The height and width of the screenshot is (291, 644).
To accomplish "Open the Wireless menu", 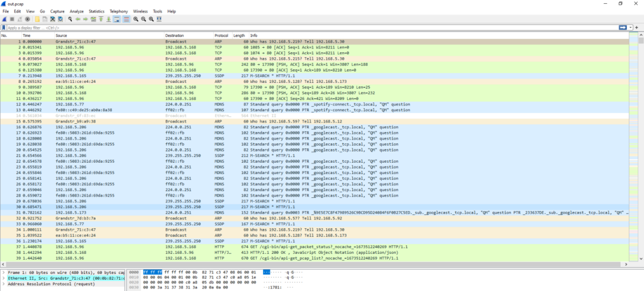I will click(140, 11).
